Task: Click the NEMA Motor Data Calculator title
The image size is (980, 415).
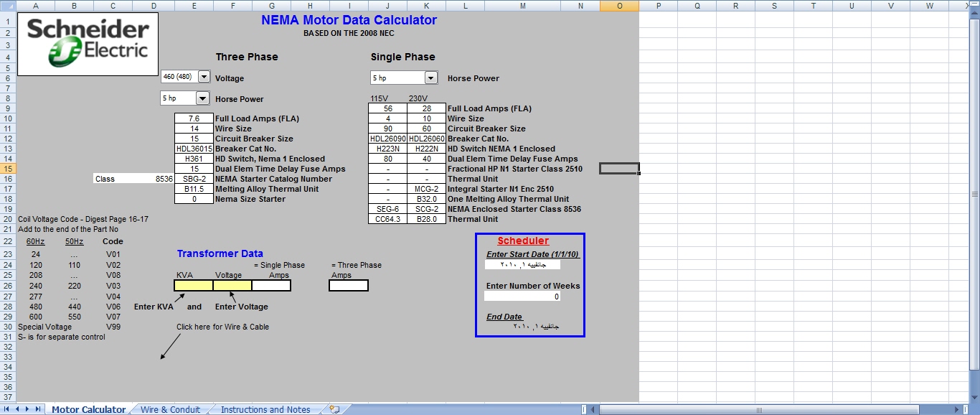Action: 349,20
